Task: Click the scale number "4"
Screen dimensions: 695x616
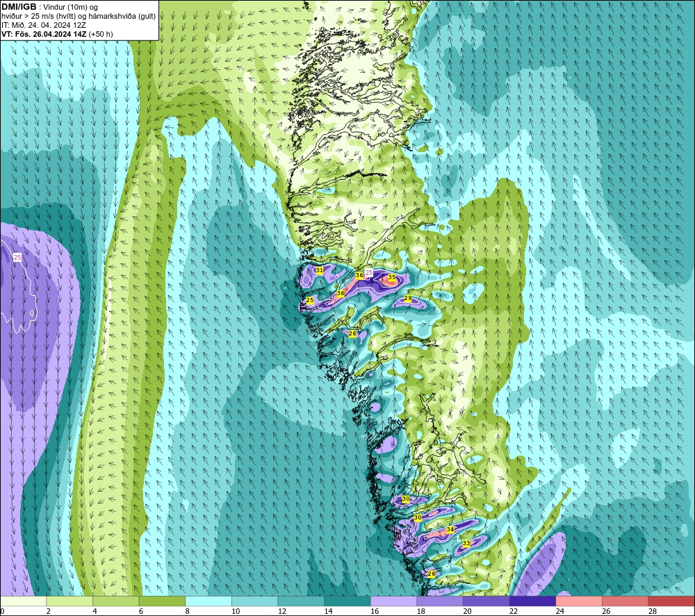Action: 95,611
